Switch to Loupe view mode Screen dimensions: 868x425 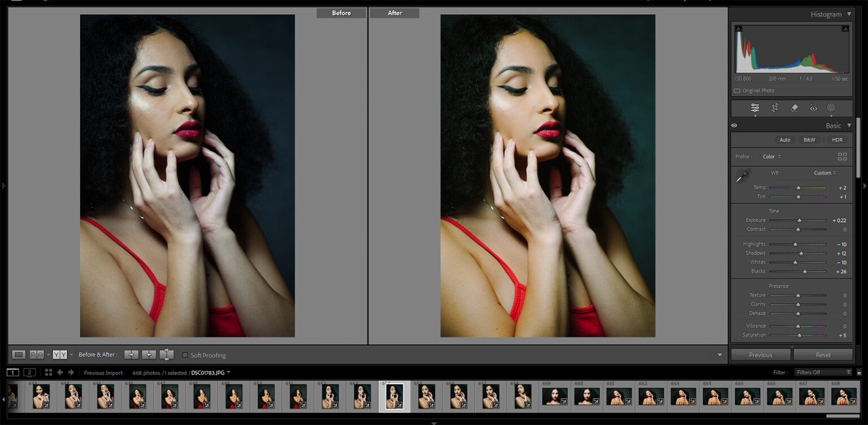[x=19, y=355]
